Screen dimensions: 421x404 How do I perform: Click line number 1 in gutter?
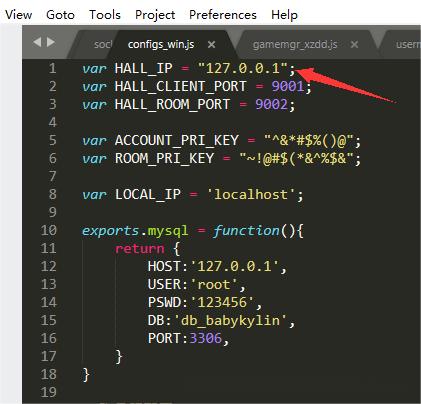(53, 69)
